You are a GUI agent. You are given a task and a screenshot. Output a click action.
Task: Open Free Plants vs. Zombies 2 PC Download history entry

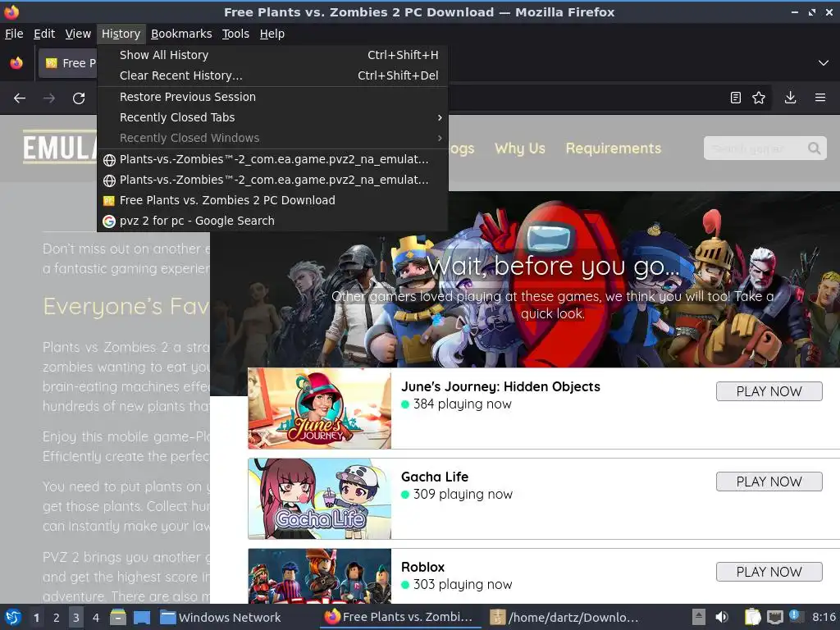272,200
